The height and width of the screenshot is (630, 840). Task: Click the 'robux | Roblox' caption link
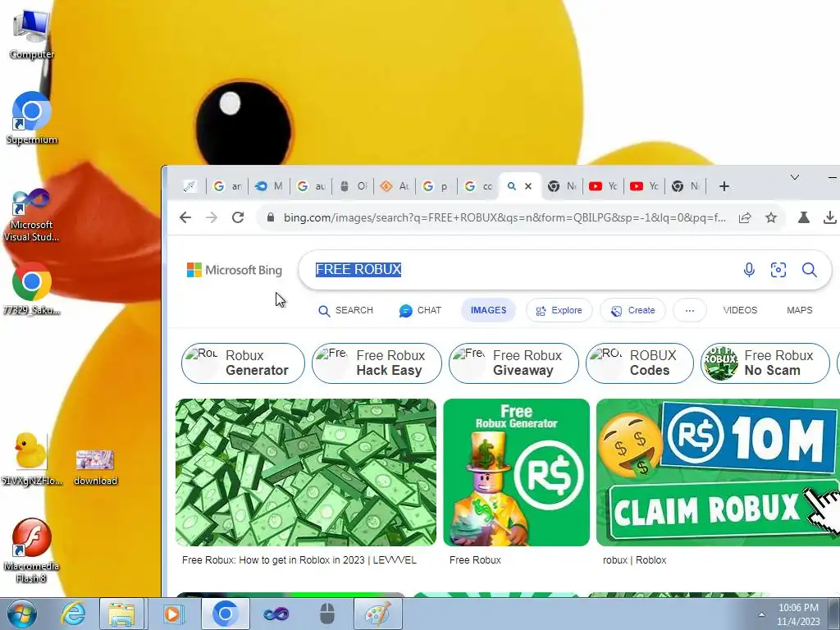click(x=634, y=559)
